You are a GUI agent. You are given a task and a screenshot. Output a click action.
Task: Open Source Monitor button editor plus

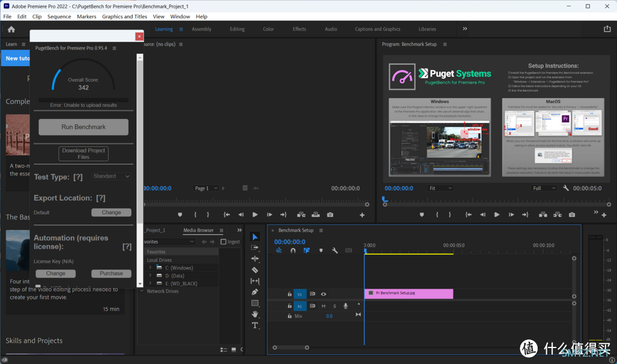coord(362,215)
